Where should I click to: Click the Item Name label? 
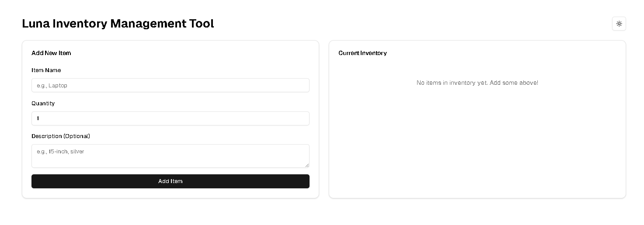[46, 70]
